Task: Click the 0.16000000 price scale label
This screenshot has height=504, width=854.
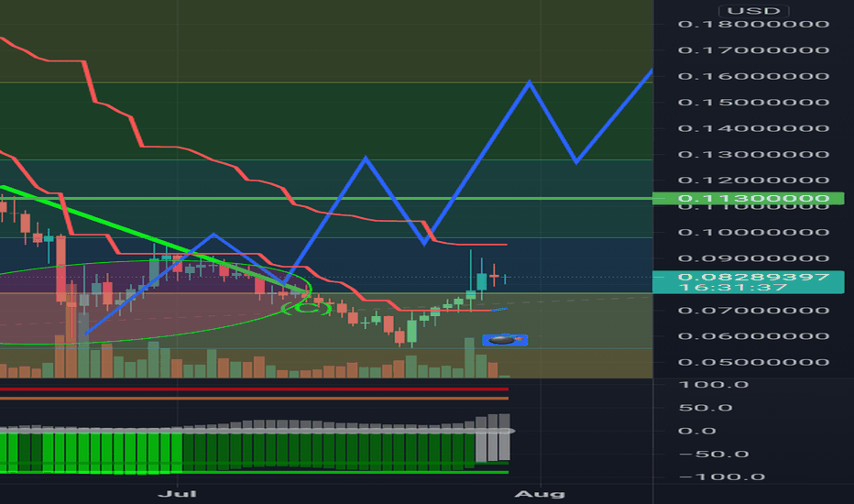Action: point(753,76)
